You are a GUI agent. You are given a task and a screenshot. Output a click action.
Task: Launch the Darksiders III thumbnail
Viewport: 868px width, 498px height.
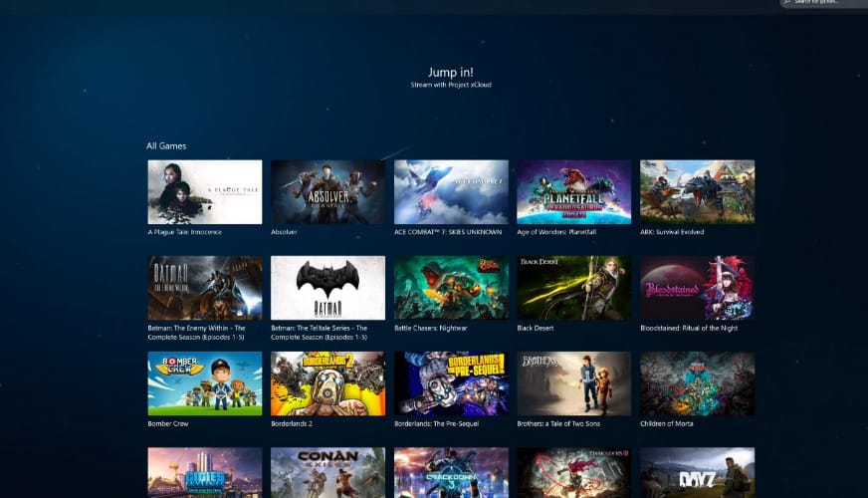tap(574, 472)
